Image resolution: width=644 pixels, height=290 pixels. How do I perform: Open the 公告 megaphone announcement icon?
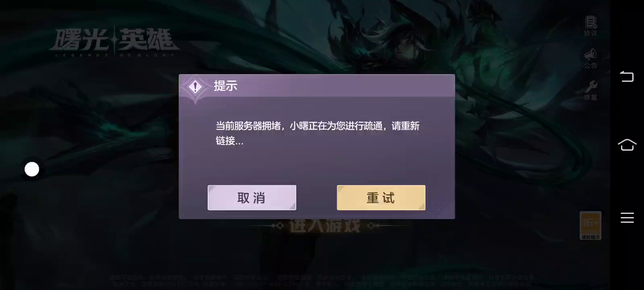click(590, 58)
